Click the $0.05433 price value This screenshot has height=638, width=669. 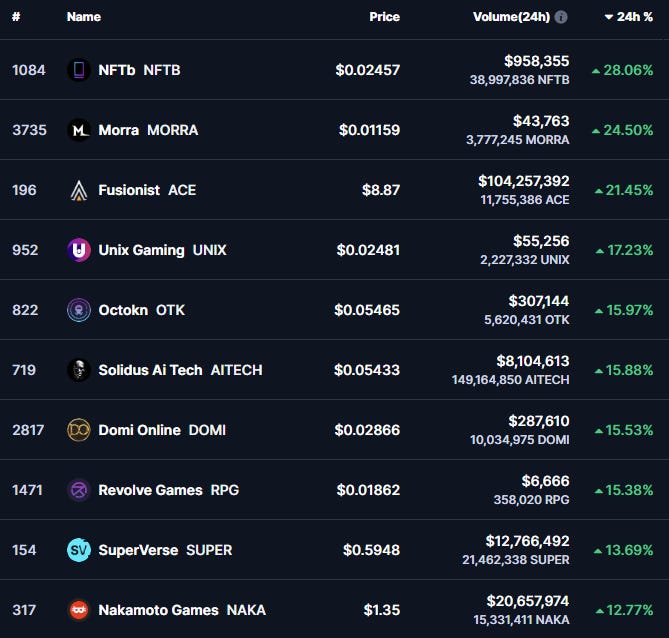367,370
